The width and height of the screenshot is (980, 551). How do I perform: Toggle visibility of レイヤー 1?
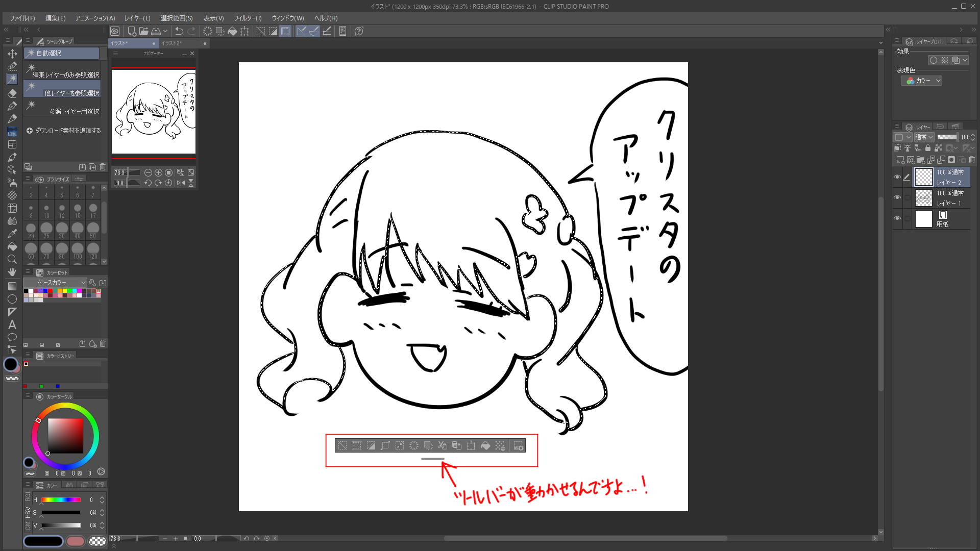coord(897,197)
